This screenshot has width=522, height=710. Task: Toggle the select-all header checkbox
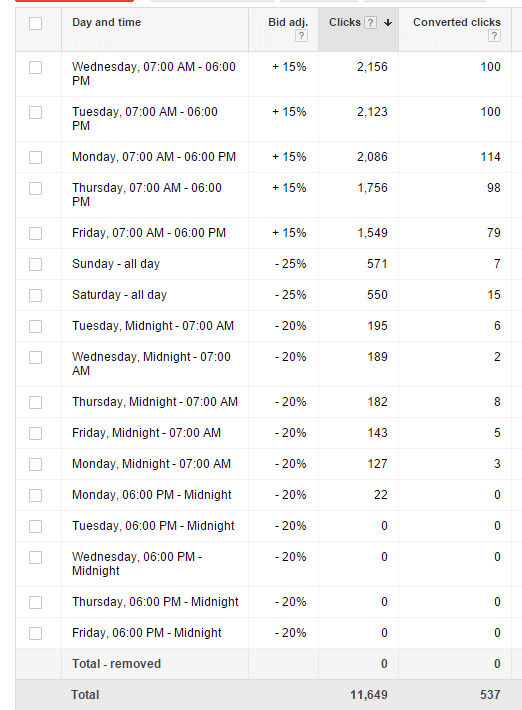(35, 23)
